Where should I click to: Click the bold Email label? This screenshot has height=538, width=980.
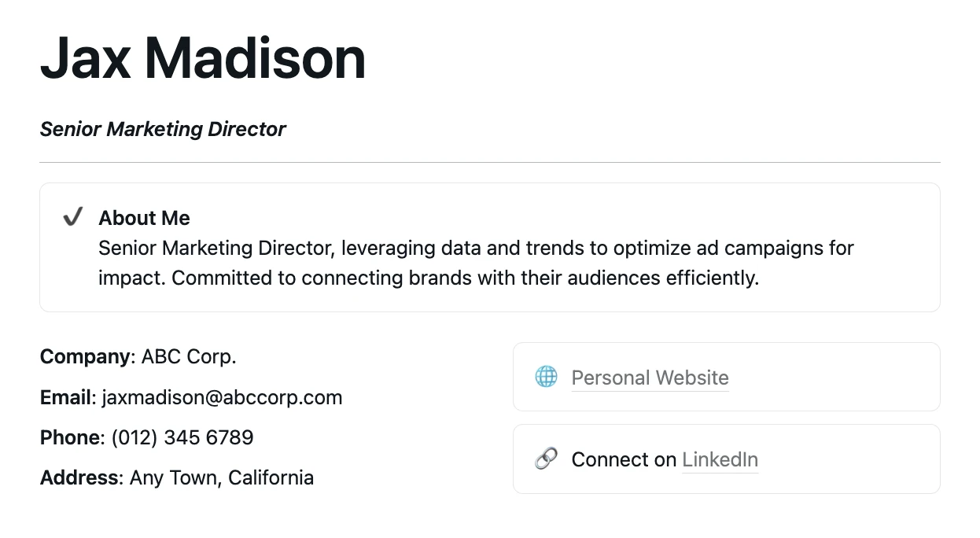point(68,397)
